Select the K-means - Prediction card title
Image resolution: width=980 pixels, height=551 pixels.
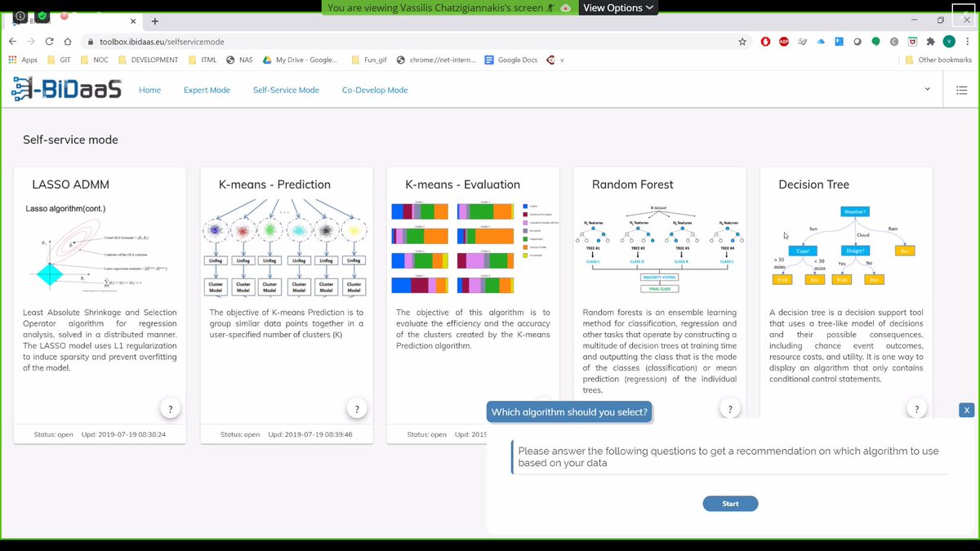[274, 184]
